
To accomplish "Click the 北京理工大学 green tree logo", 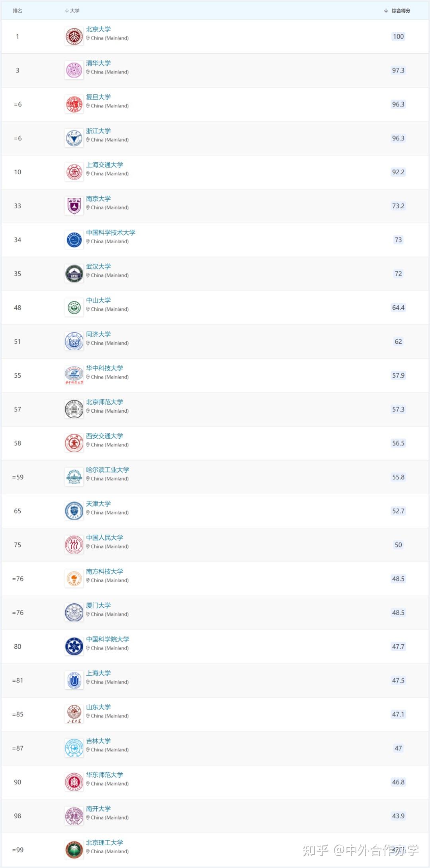I will (x=74, y=850).
